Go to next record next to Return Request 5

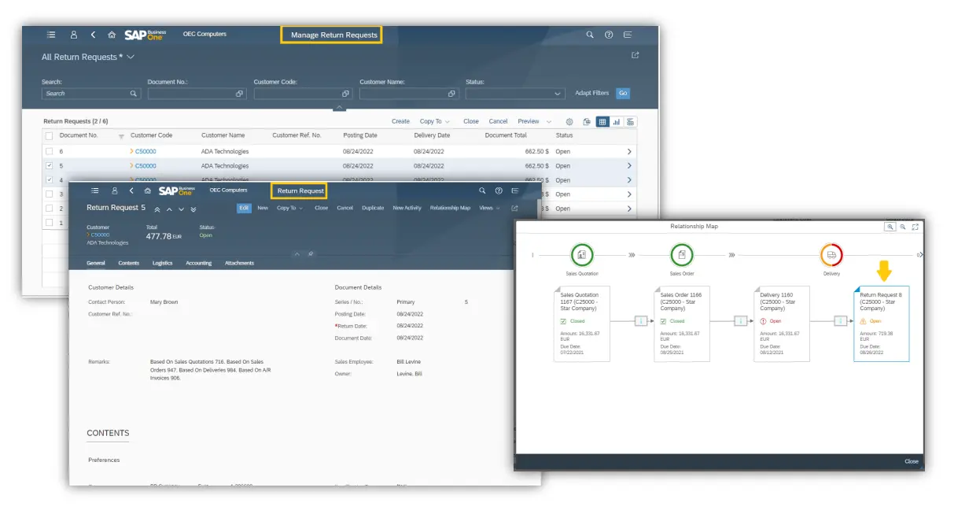click(x=181, y=209)
